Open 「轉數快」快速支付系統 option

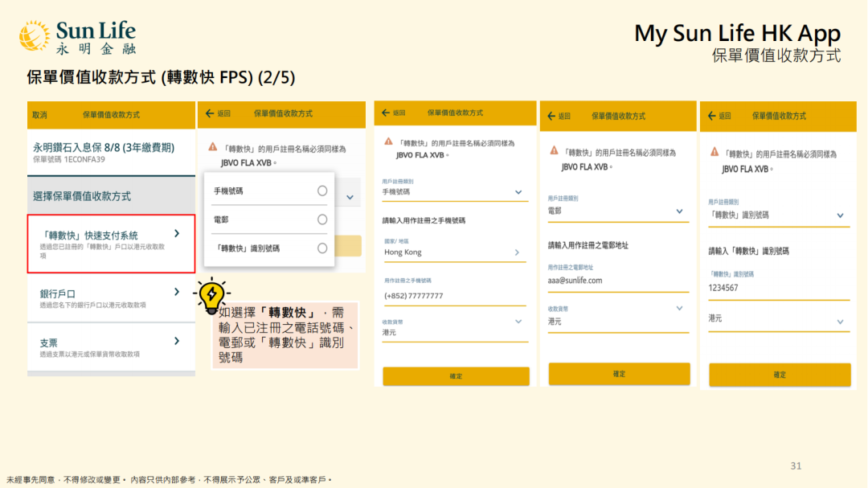tap(111, 244)
